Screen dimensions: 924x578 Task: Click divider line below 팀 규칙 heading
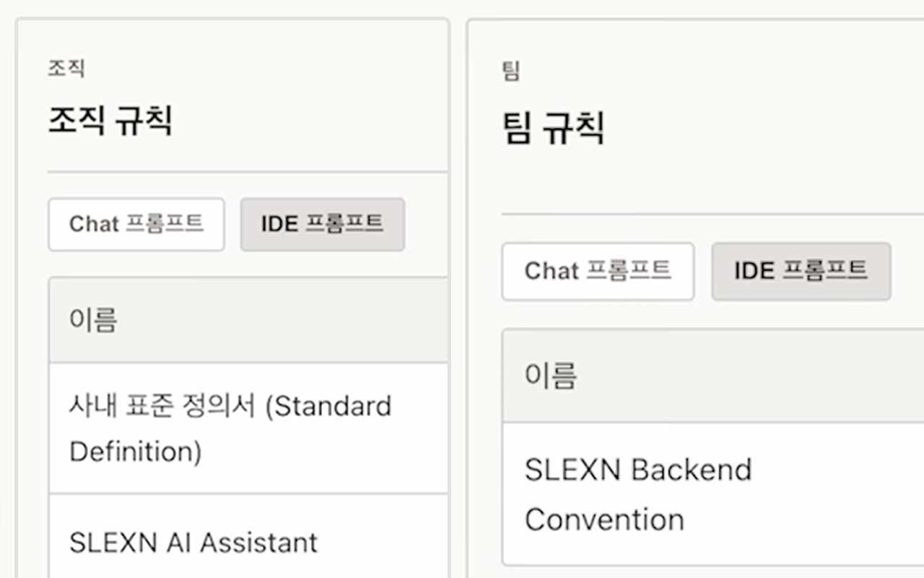tap(713, 214)
